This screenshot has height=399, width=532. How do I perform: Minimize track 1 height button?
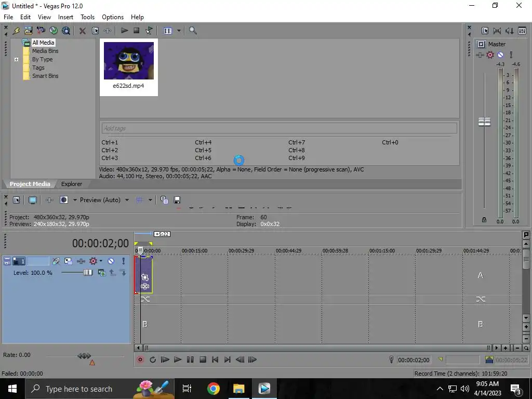(7, 261)
